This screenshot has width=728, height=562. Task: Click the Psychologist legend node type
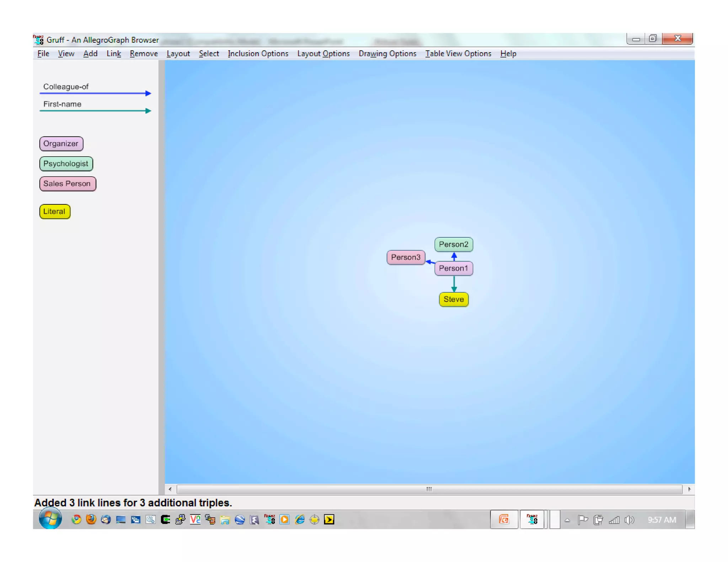pyautogui.click(x=66, y=164)
